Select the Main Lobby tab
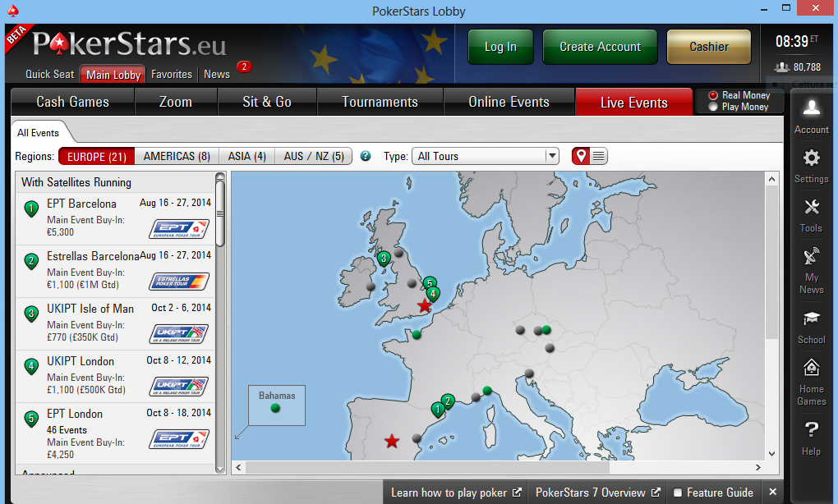Viewport: 838px width, 504px height. (x=113, y=75)
